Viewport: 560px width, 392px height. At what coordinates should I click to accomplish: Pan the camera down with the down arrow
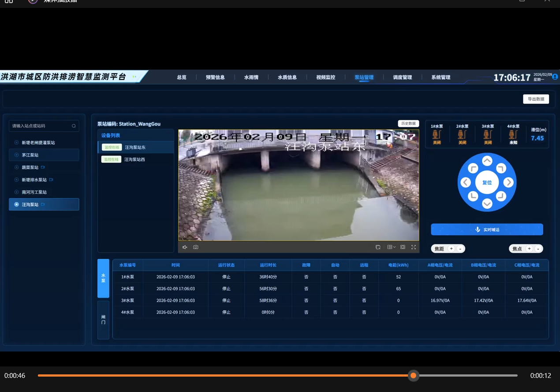(487, 203)
